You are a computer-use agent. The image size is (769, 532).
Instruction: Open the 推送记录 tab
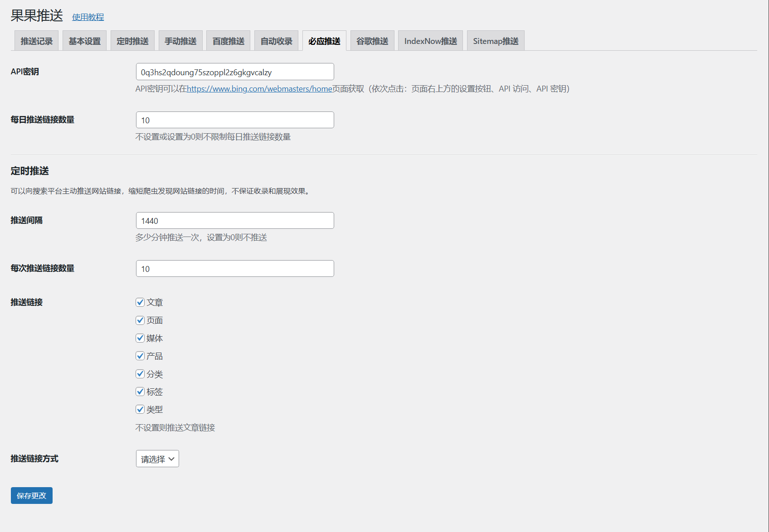(x=36, y=41)
